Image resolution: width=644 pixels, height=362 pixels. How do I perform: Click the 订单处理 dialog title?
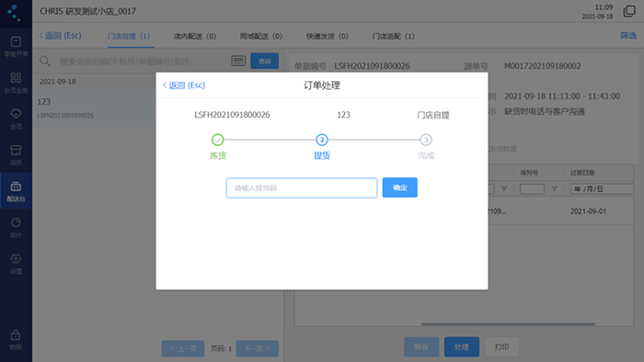click(322, 85)
